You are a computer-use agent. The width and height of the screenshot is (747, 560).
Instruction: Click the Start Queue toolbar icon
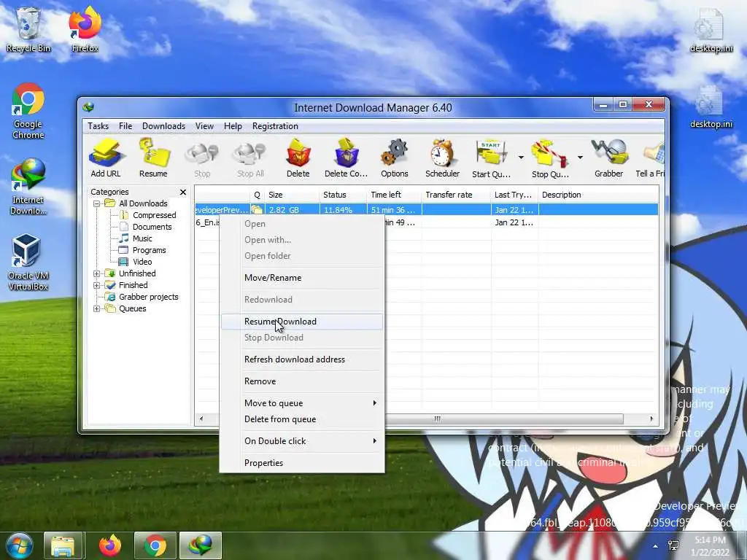click(491, 158)
